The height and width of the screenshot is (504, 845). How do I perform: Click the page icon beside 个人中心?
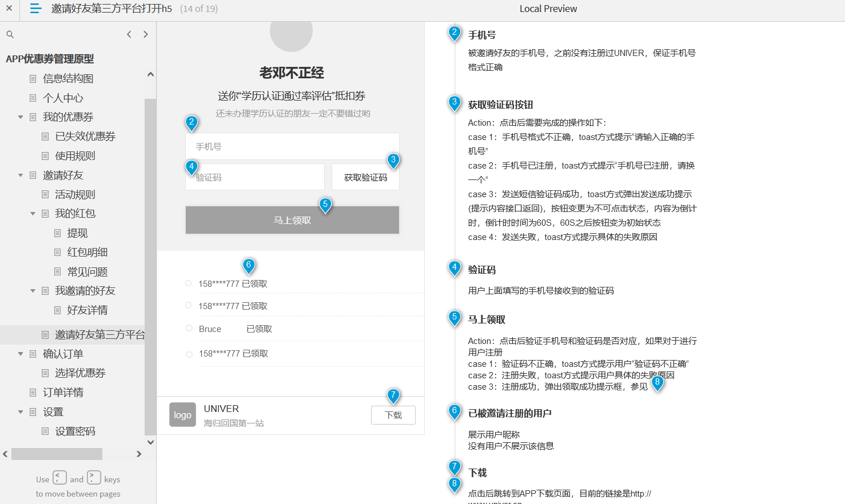click(x=33, y=98)
